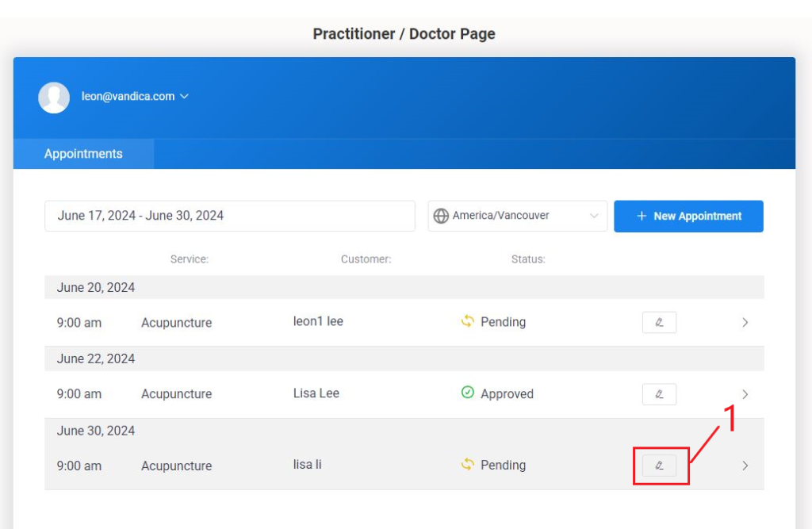
Task: Click Pending status icon for leon1 lee
Action: (x=468, y=321)
